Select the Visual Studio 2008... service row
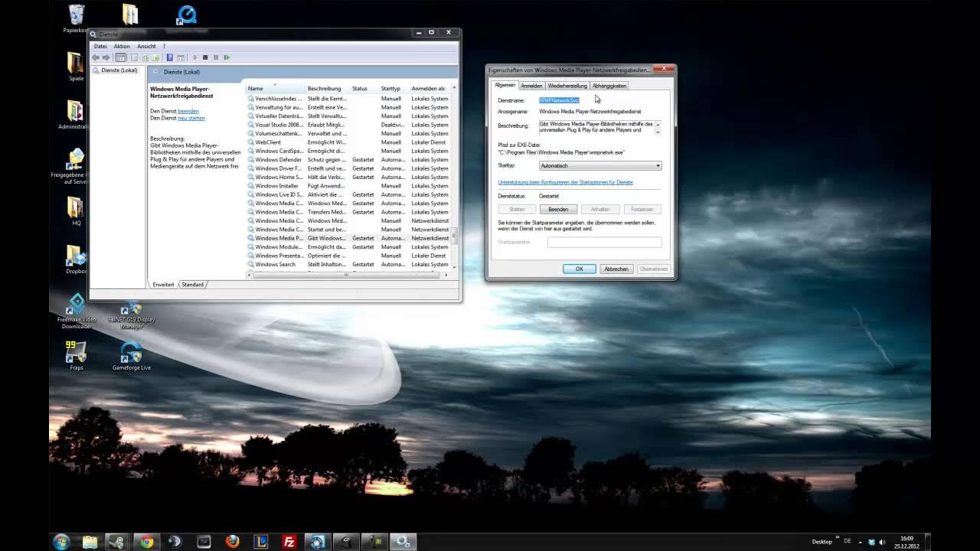The width and height of the screenshot is (980, 551). point(348,125)
